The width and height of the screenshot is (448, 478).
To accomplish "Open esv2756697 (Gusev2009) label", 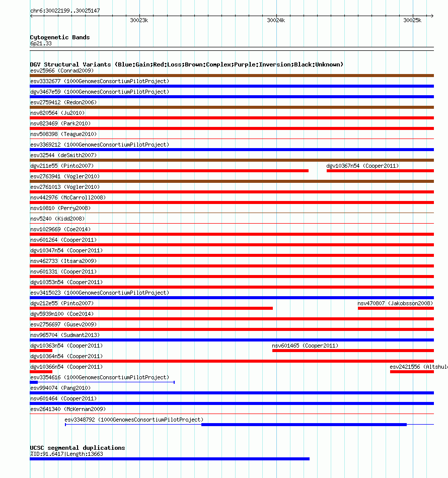I will [63, 324].
